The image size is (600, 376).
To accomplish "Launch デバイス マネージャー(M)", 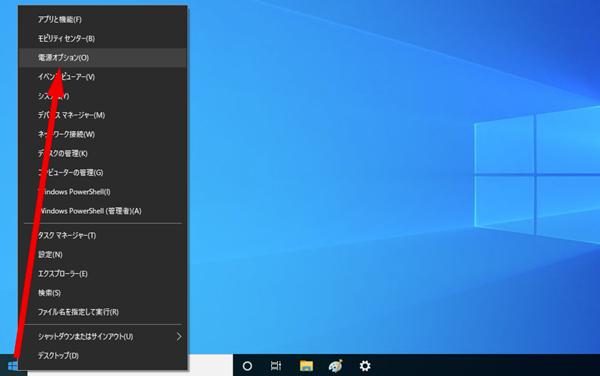I will 103,115.
